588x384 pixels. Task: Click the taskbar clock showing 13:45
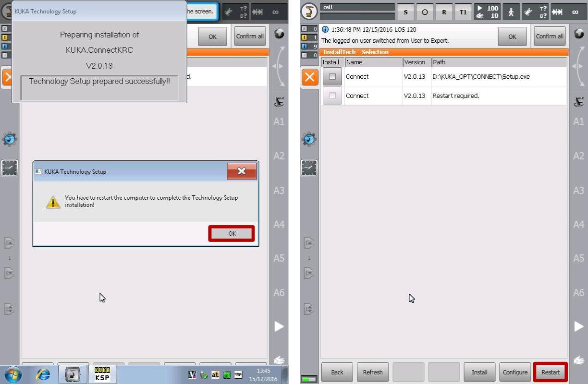[x=263, y=374]
